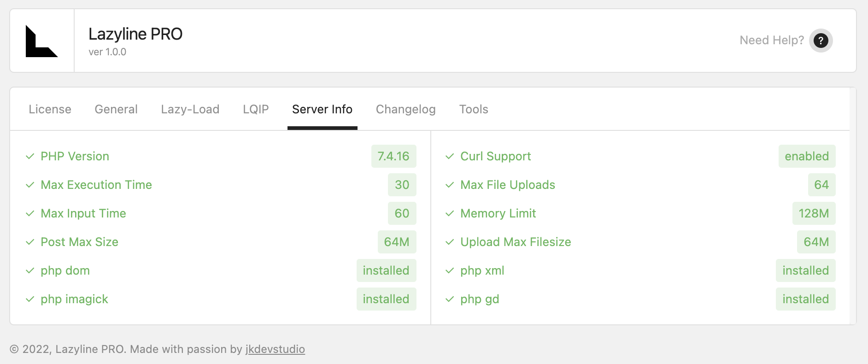Click the checkmark beside Curl Support
Viewport: 868px width, 364px height.
(x=449, y=156)
